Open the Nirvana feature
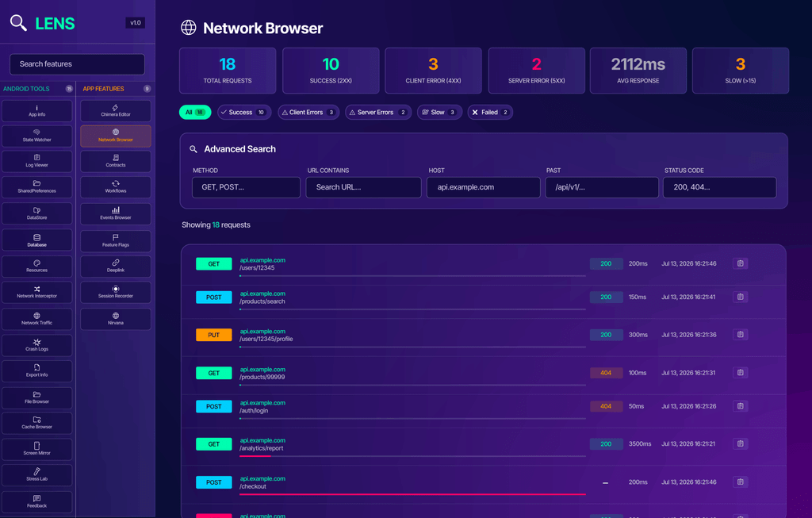The image size is (812, 518). 116,319
